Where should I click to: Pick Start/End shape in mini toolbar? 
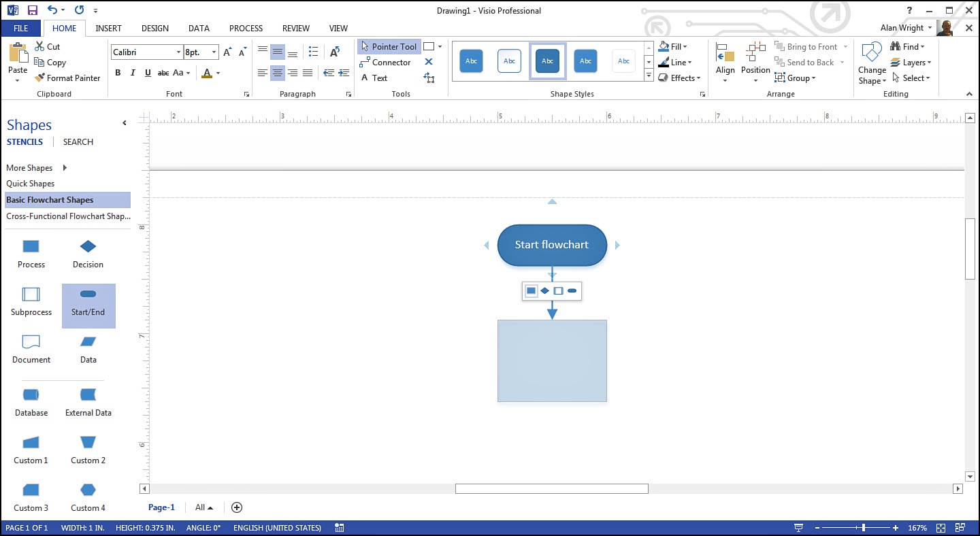coord(572,291)
